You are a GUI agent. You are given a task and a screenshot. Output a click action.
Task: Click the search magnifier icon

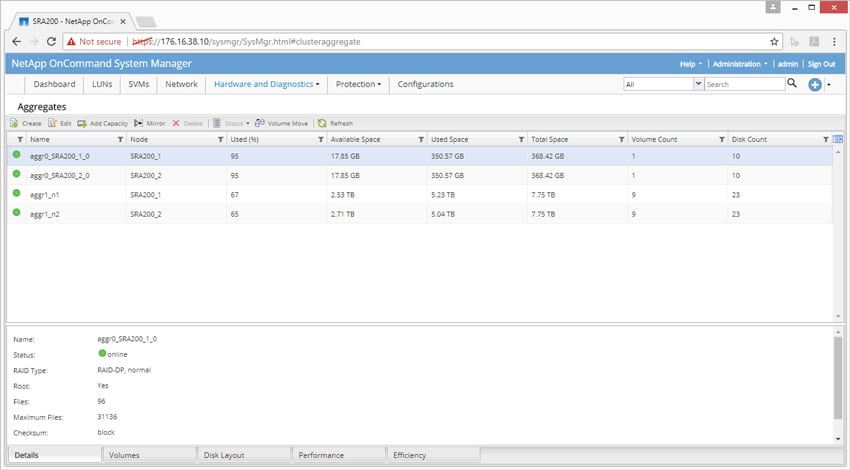click(x=792, y=83)
